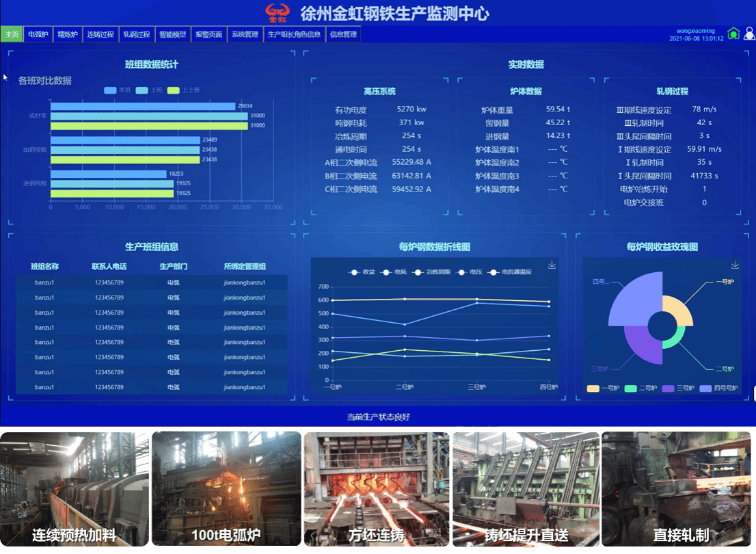
Task: Click the green home icon at top right
Action: click(733, 34)
